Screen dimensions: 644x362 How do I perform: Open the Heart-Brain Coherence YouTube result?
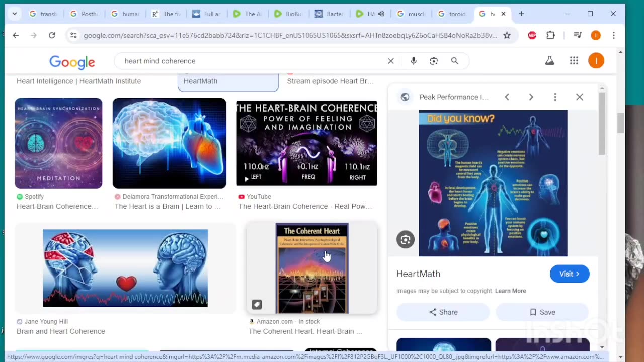pyautogui.click(x=305, y=206)
